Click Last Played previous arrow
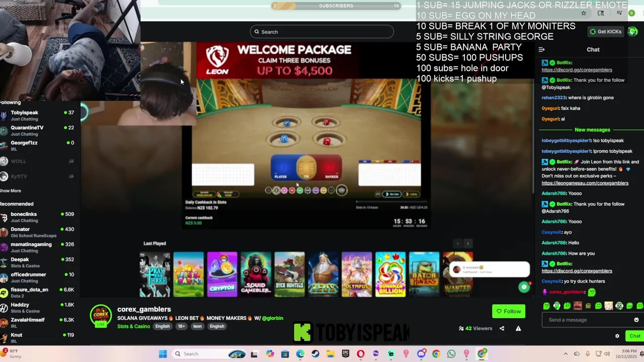The width and height of the screenshot is (644, 362). pos(457,243)
